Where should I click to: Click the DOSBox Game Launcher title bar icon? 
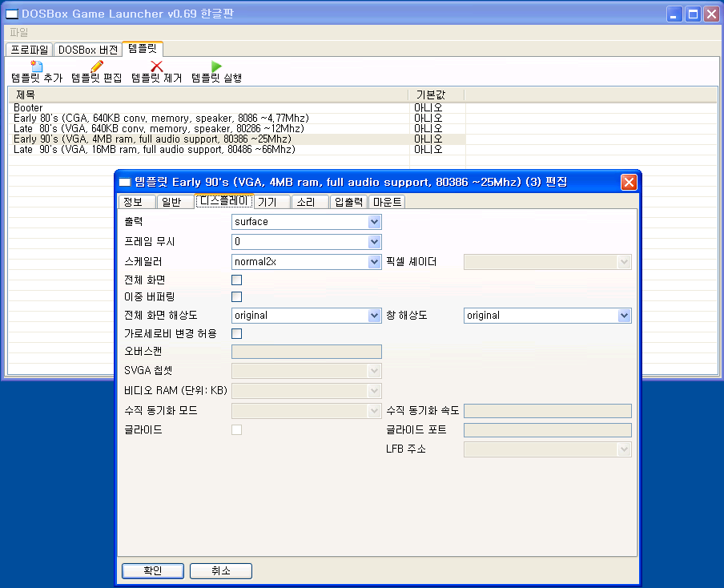tap(11, 14)
